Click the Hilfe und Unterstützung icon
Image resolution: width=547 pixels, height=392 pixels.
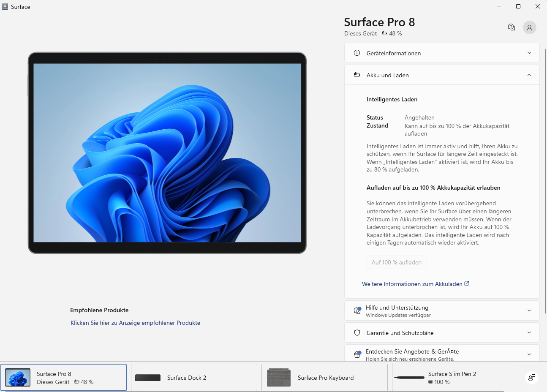(357, 311)
